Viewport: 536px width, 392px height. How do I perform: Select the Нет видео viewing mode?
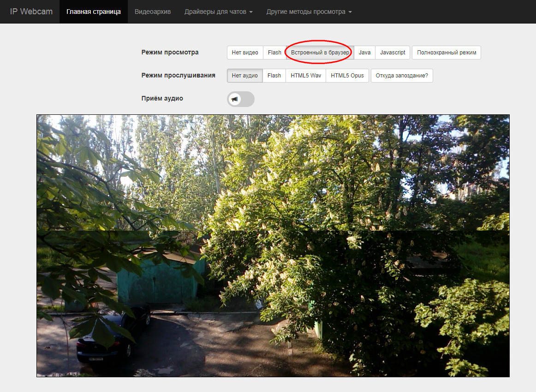click(245, 53)
